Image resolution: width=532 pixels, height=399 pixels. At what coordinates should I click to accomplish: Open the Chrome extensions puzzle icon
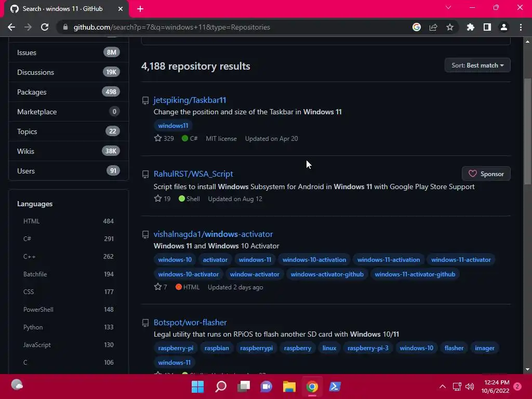point(471,27)
